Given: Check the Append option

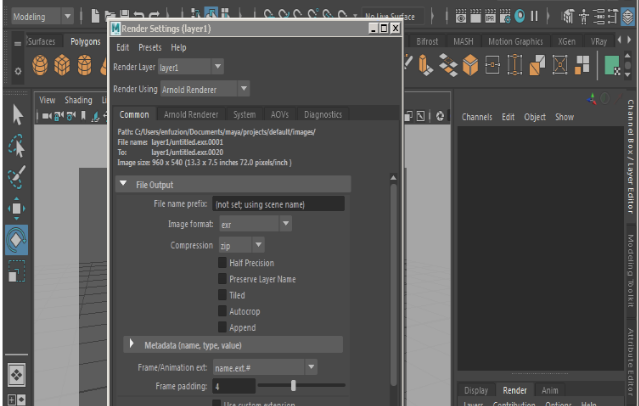Looking at the screenshot, I should pos(222,327).
